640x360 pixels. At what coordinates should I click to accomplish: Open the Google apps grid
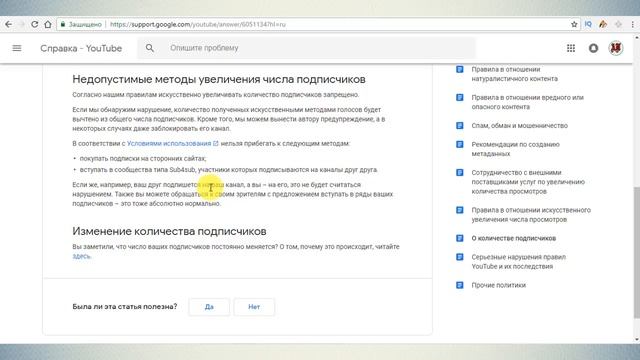tap(571, 48)
